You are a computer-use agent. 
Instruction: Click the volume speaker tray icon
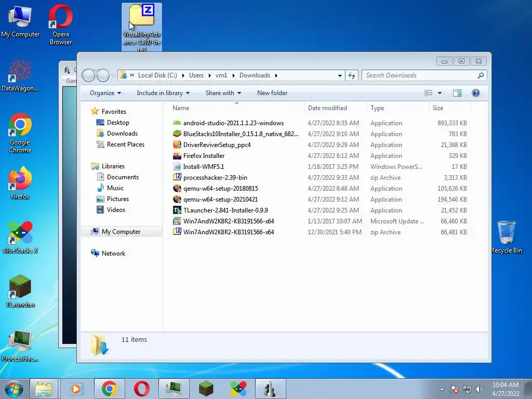pos(480,389)
